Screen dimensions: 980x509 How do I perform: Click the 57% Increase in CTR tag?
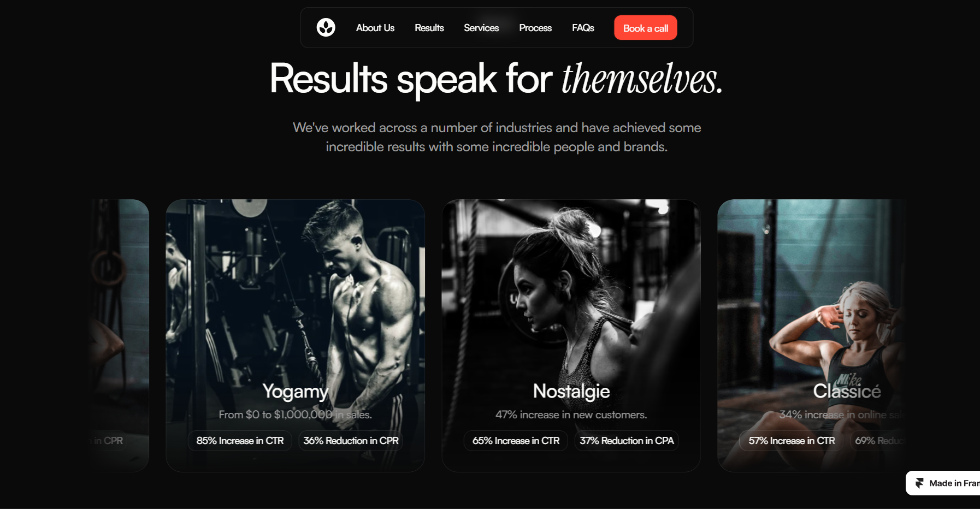792,441
